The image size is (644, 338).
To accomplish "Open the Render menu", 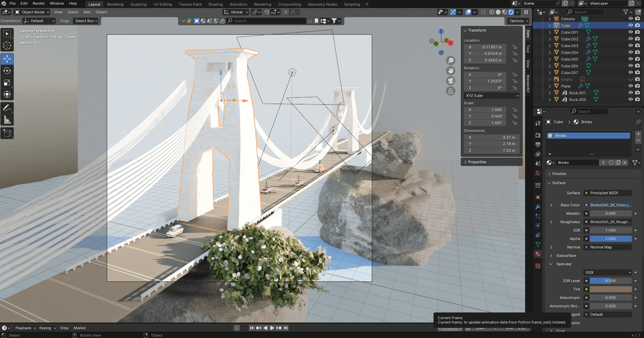I will pyautogui.click(x=39, y=4).
